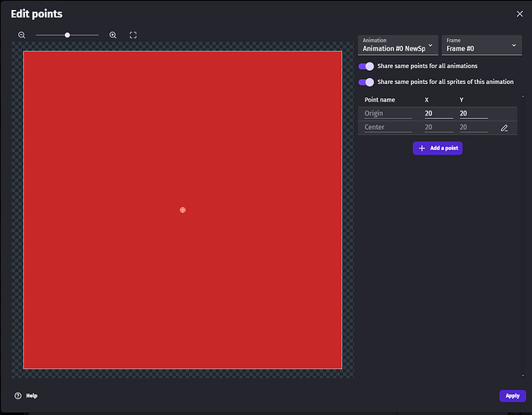532x415 pixels.
Task: Focus the Origin X coordinate field
Action: pos(438,113)
